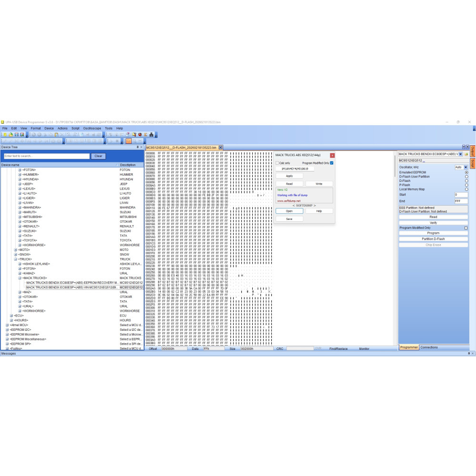The width and height of the screenshot is (476, 476).
Task: Select the D-Flash User Partition radio
Action: (x=466, y=177)
